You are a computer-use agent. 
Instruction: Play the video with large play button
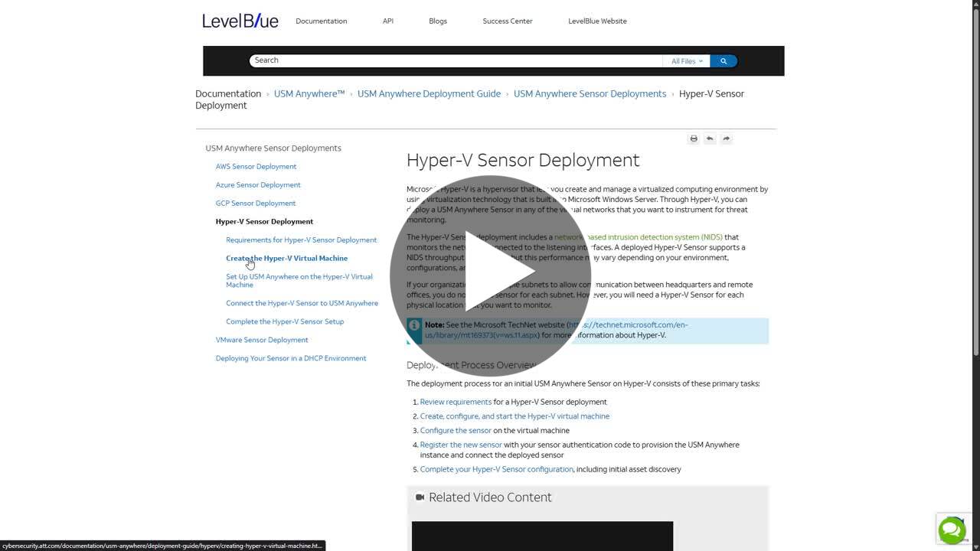click(490, 275)
